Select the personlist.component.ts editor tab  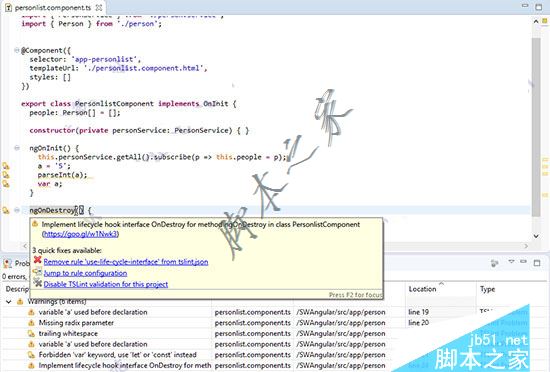click(53, 7)
